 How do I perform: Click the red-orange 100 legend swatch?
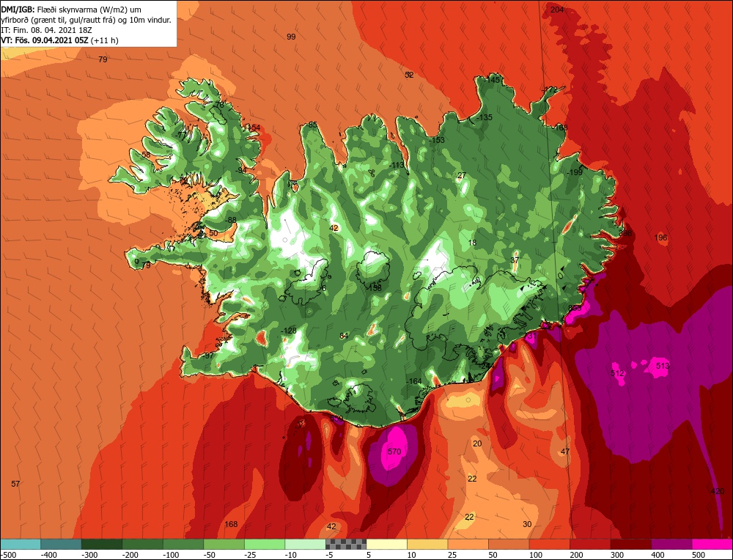click(x=549, y=544)
